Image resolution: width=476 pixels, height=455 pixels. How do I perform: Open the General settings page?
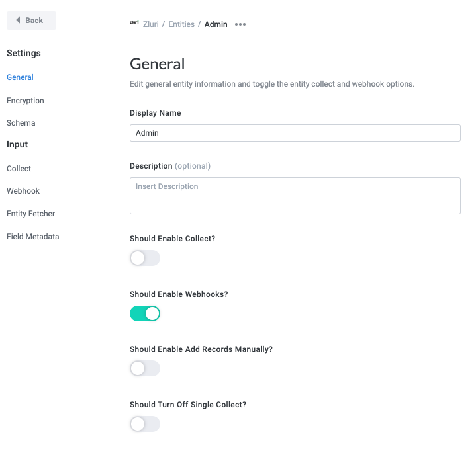(20, 77)
